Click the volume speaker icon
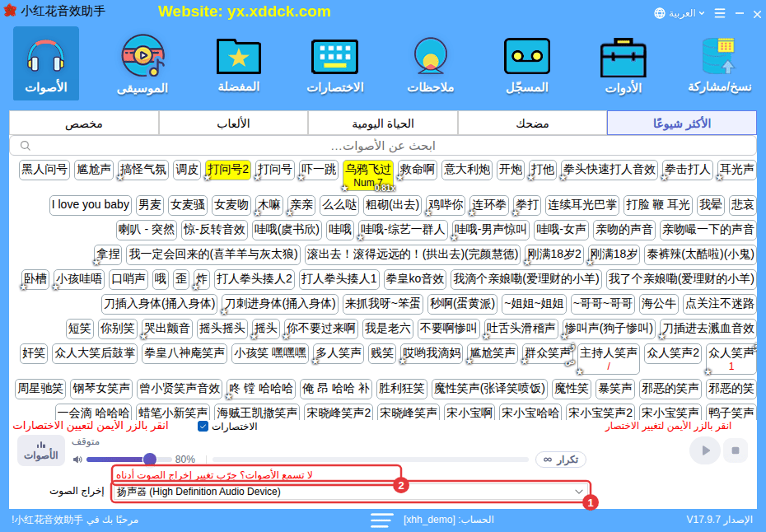This screenshot has height=532, width=766. click(x=77, y=460)
